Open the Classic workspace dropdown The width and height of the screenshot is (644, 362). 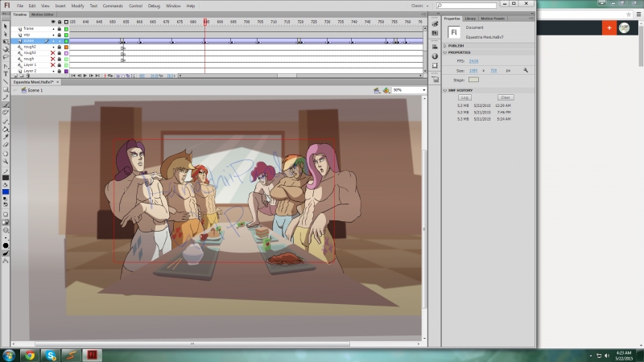point(419,6)
